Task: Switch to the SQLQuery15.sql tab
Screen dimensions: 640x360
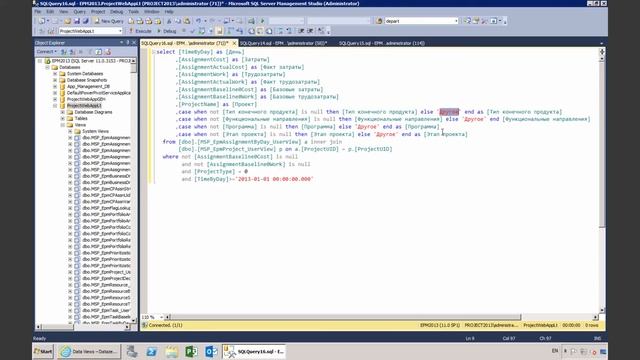Action: tap(382, 43)
